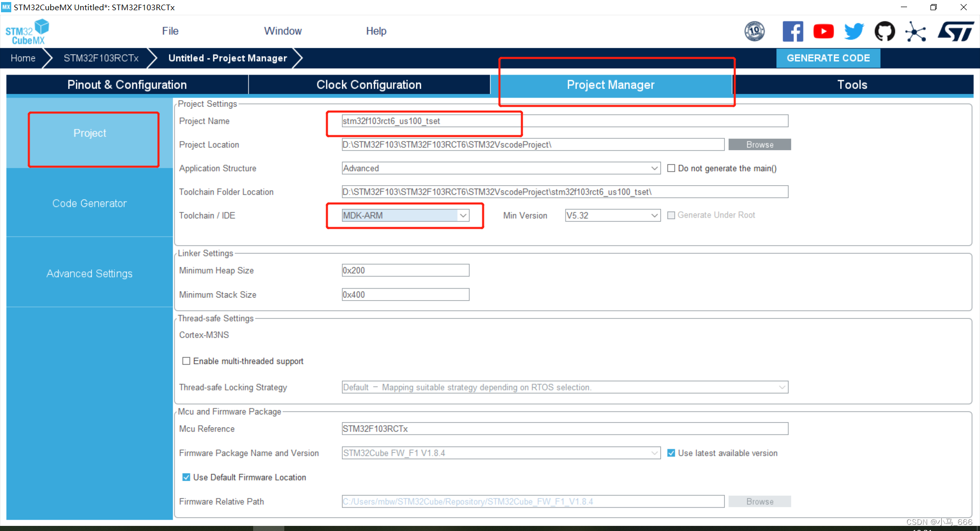Click the ST community network icon

point(916,31)
